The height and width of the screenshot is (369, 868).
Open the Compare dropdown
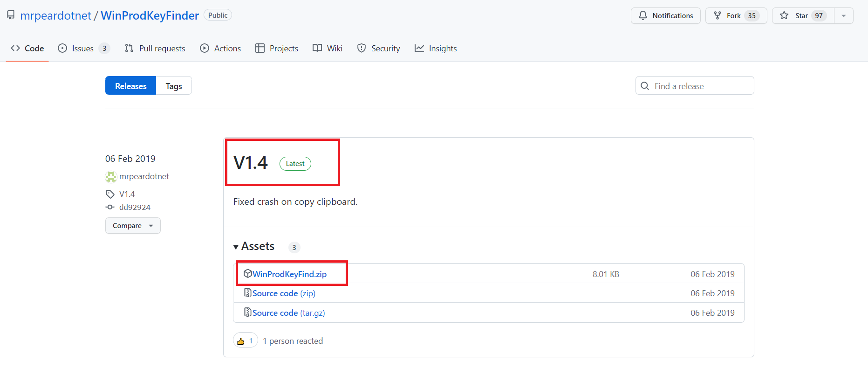coord(133,226)
